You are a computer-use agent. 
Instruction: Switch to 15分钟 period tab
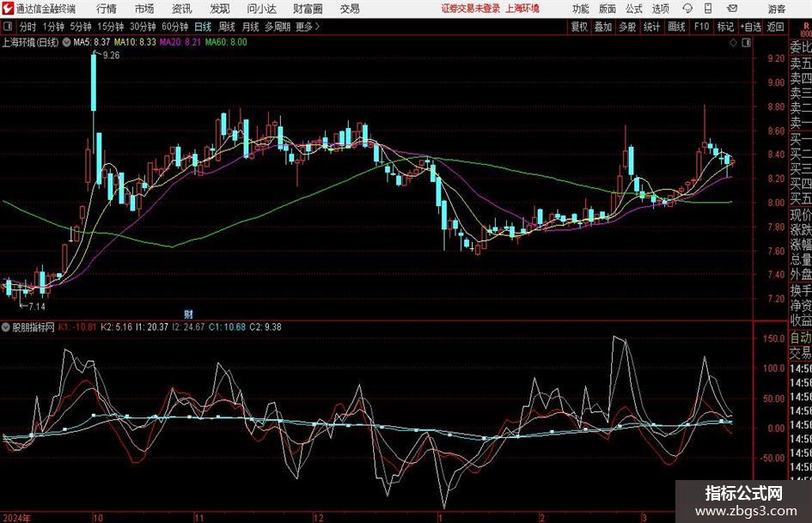[x=111, y=27]
